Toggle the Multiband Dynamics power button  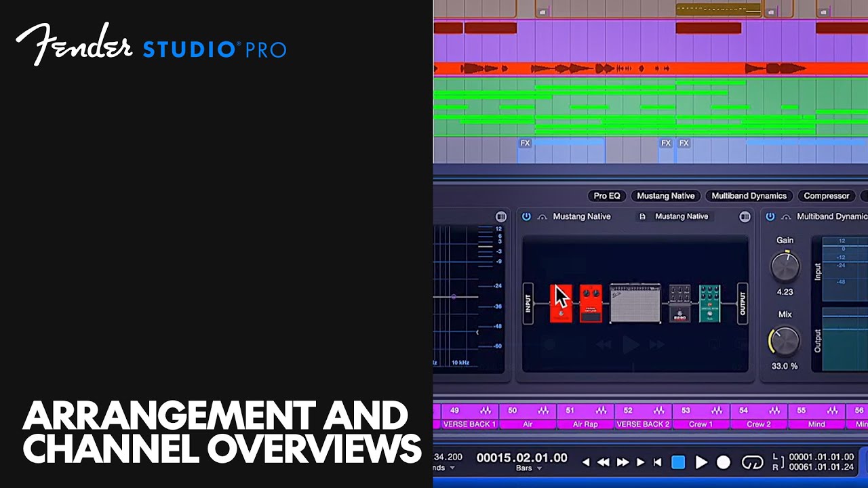click(770, 216)
